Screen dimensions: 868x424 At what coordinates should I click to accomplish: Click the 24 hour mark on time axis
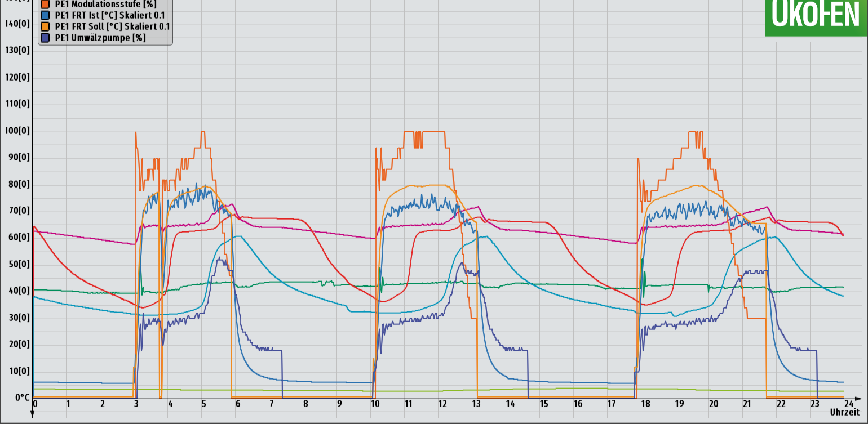(848, 404)
